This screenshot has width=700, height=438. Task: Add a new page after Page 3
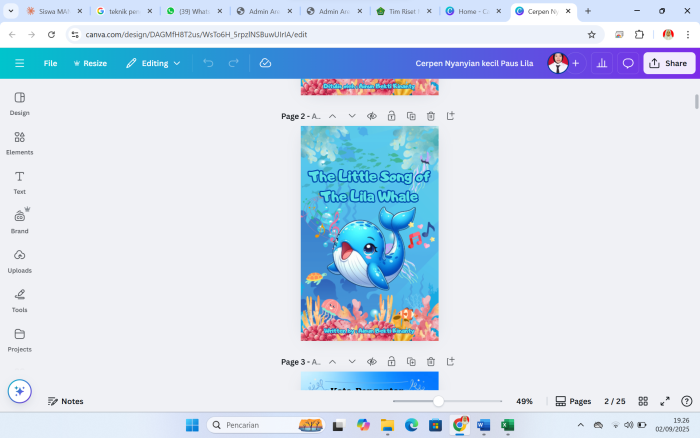coord(450,362)
